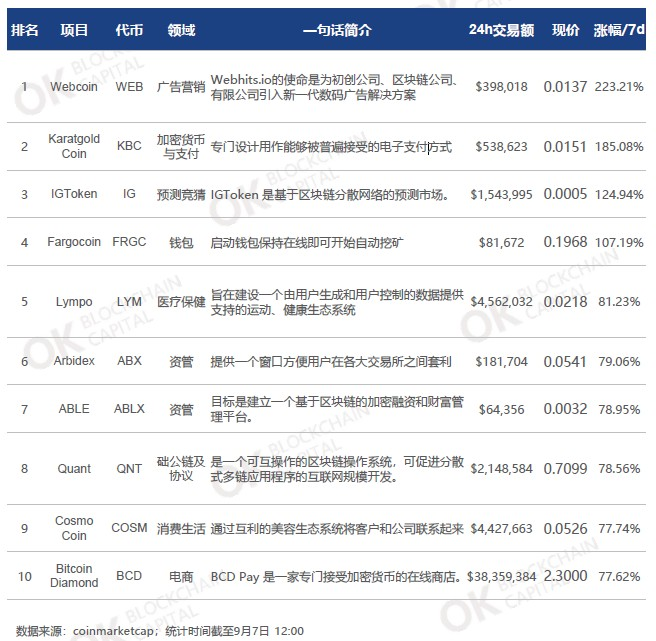Click the 医疗保健 category cell

pos(181,302)
